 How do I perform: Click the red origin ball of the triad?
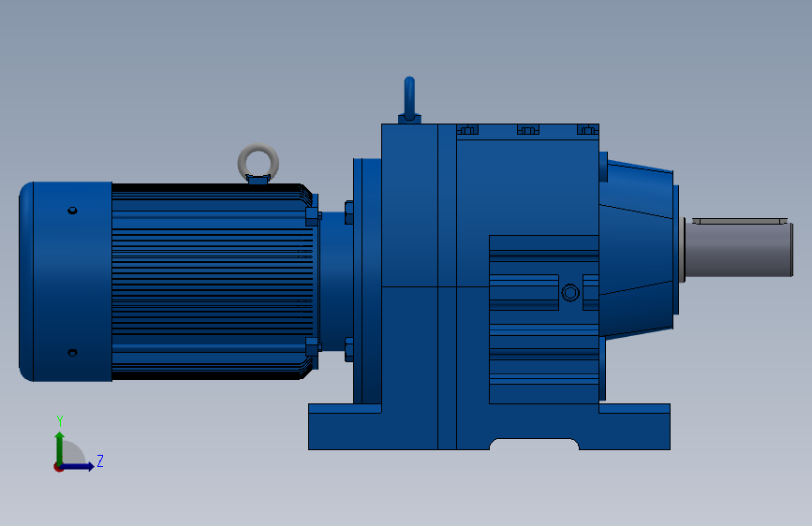[58, 467]
